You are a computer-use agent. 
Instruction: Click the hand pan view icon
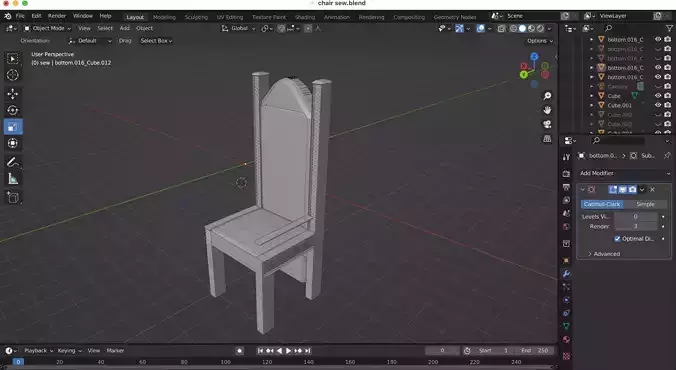(547, 110)
